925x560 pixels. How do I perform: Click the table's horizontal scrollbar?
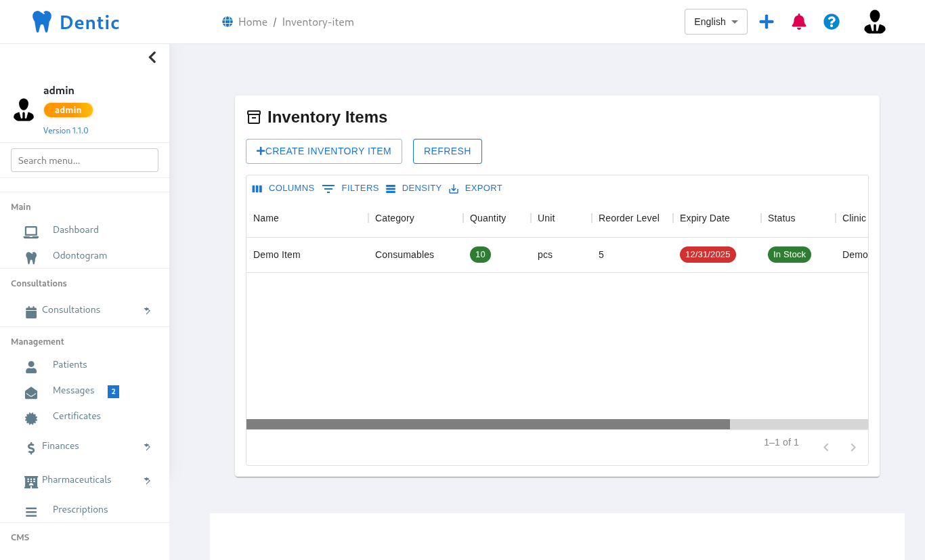pos(488,424)
